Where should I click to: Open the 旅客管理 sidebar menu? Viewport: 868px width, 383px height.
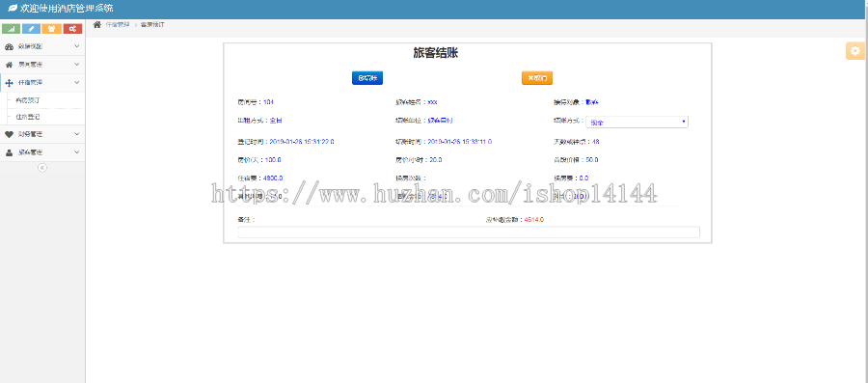[x=42, y=152]
